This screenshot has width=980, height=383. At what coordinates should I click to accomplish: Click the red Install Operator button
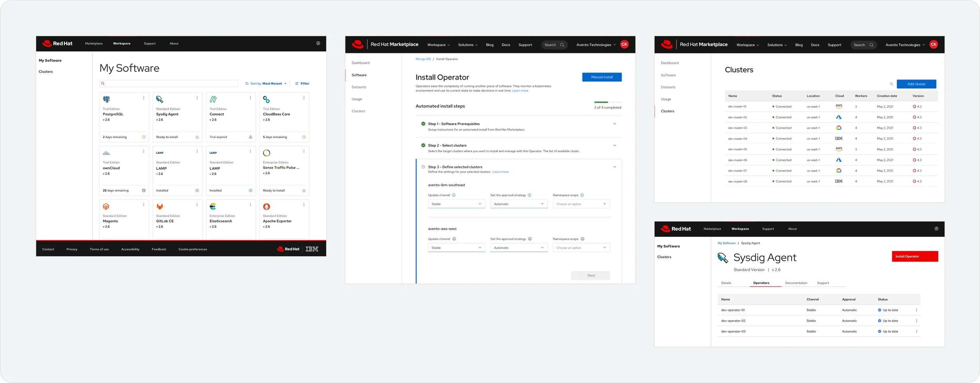point(915,257)
